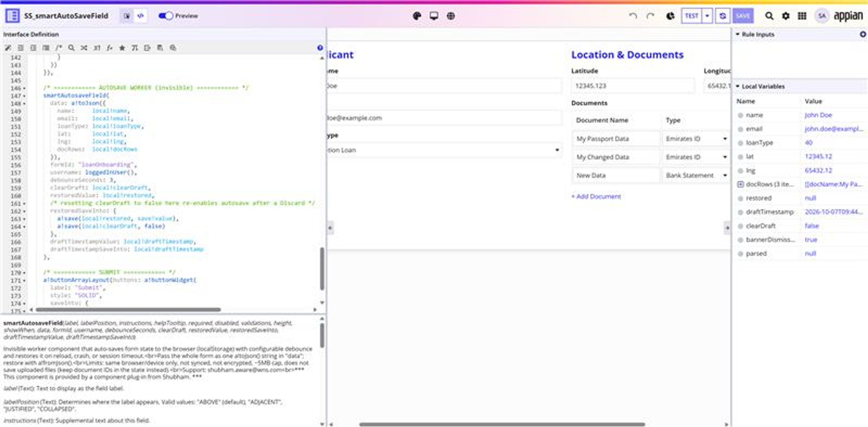The image size is (868, 427).
Task: Click the john.doe email variable value
Action: (x=834, y=129)
